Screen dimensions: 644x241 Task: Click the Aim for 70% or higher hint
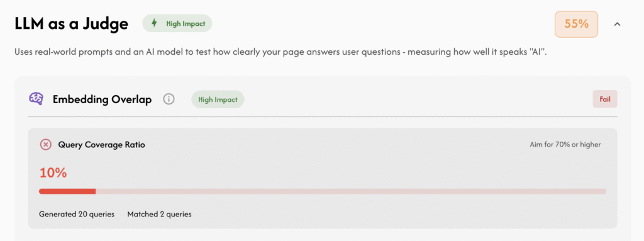(565, 145)
